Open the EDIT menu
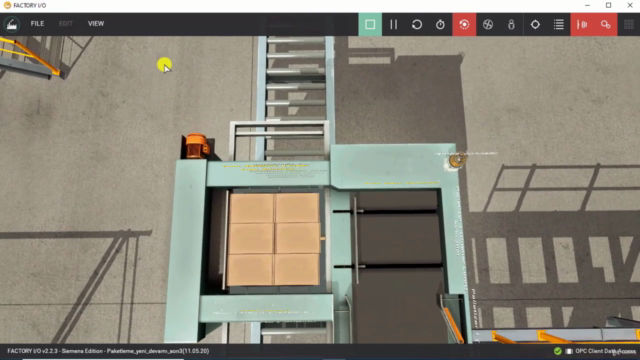The height and width of the screenshot is (360, 640). click(x=66, y=24)
